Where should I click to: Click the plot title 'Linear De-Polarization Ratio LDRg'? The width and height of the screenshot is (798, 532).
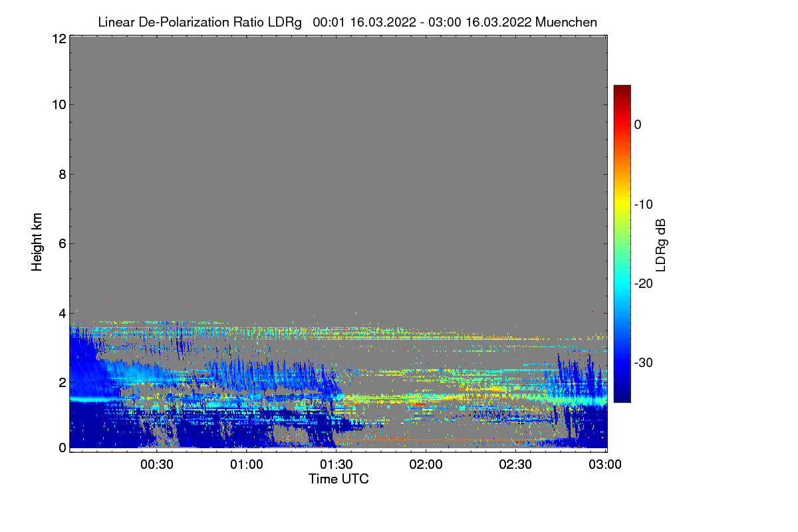pos(199,23)
